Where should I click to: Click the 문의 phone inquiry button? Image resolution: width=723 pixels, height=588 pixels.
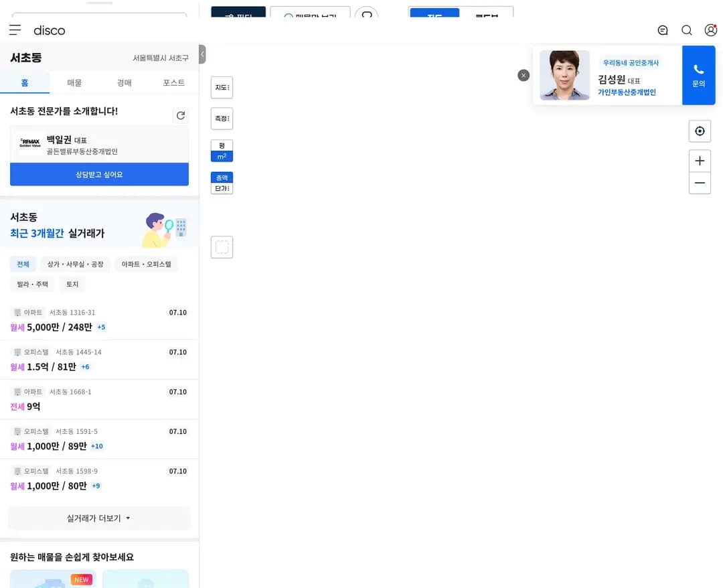tap(698, 75)
